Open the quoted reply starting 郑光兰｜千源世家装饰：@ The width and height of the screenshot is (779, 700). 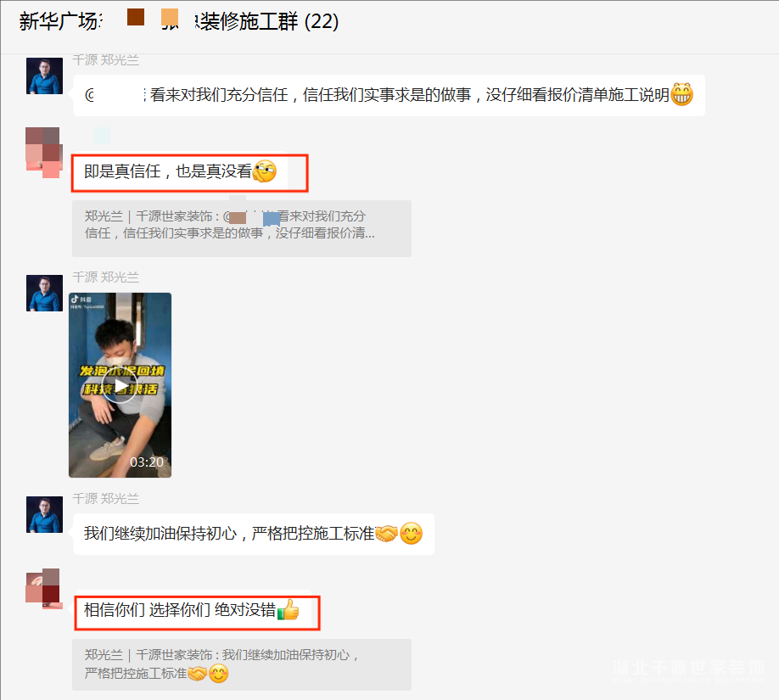tap(242, 228)
